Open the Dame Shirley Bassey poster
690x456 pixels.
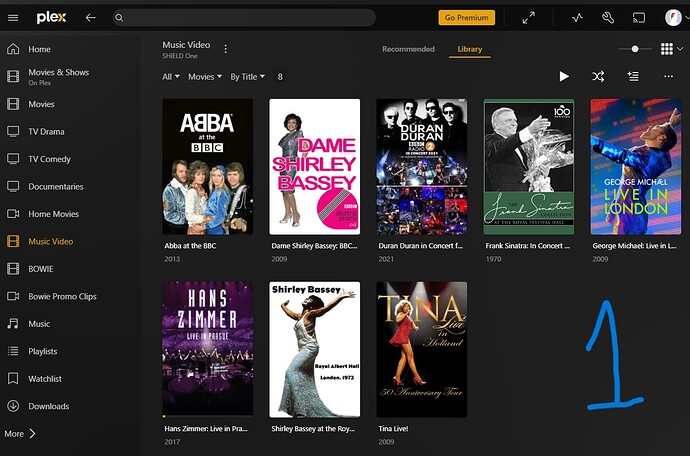[315, 166]
